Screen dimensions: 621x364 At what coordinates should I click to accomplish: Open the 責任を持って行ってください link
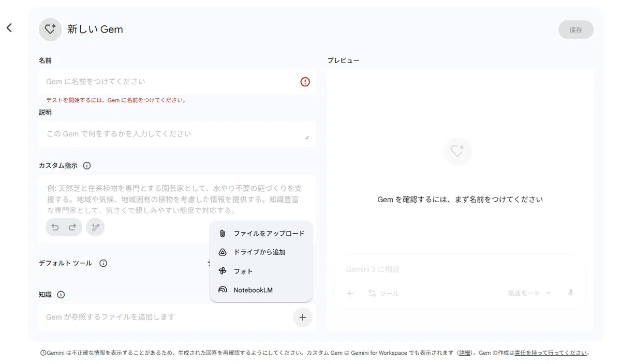(x=551, y=353)
